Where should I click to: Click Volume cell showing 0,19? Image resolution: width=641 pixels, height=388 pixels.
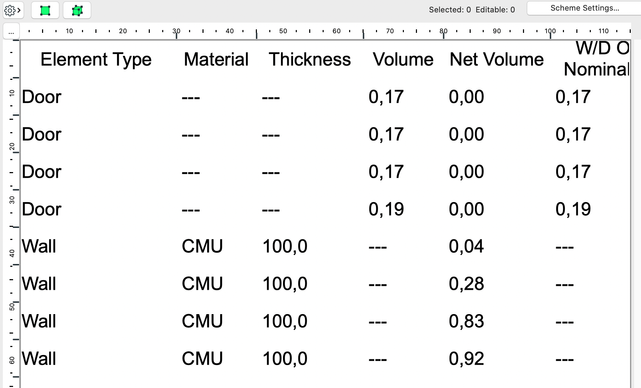click(386, 209)
